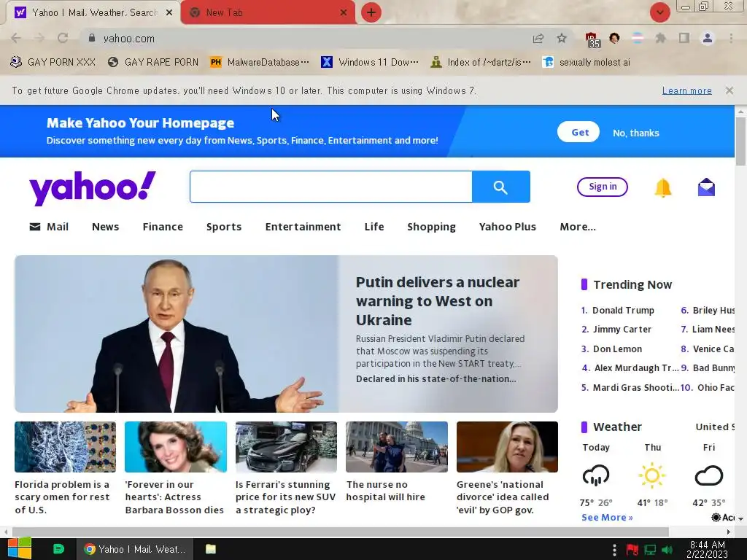The height and width of the screenshot is (560, 747).
Task: Click the vertical page scrollbar thumb
Action: pyautogui.click(x=740, y=141)
